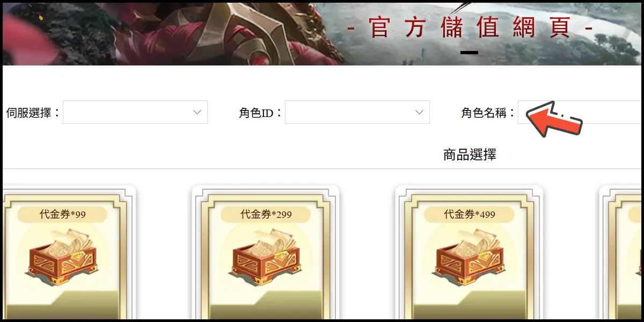
Task: Click the chevron arrow in 伺服選擇 field
Action: (197, 112)
